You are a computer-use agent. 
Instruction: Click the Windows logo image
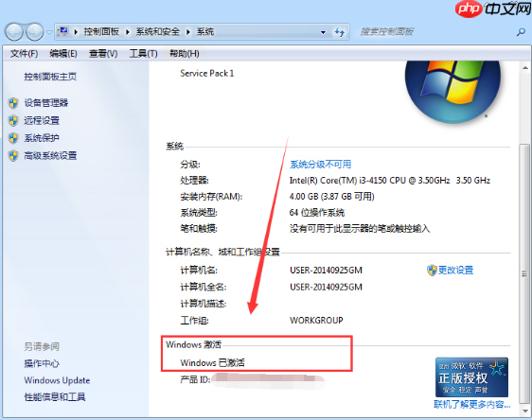click(x=452, y=92)
